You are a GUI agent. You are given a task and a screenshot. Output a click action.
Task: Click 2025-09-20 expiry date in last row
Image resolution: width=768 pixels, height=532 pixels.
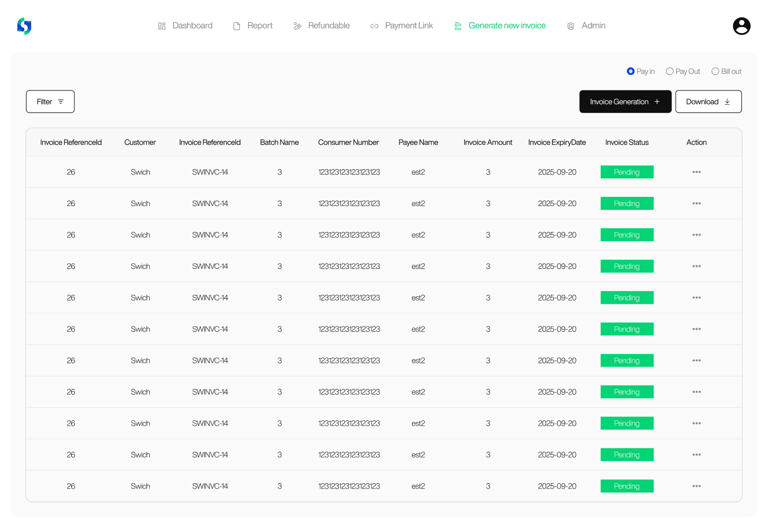click(x=557, y=486)
